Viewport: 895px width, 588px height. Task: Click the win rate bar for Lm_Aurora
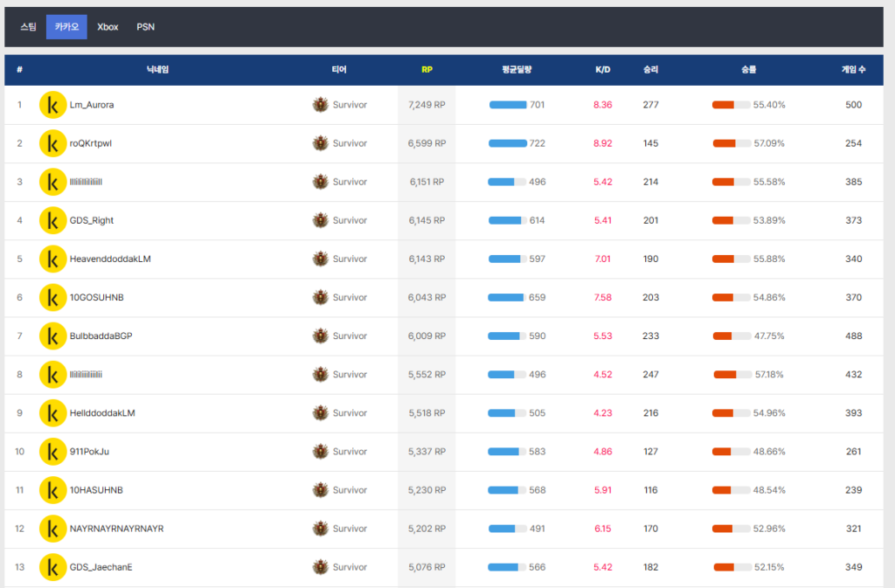(x=731, y=105)
